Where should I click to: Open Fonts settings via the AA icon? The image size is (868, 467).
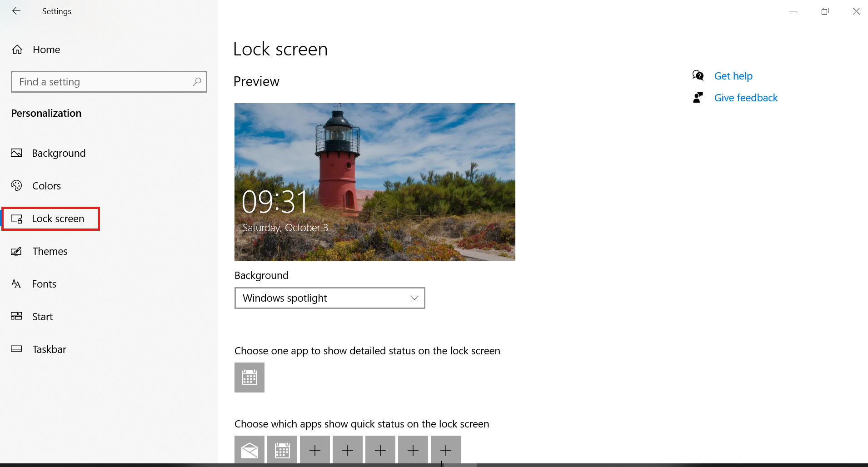[16, 284]
